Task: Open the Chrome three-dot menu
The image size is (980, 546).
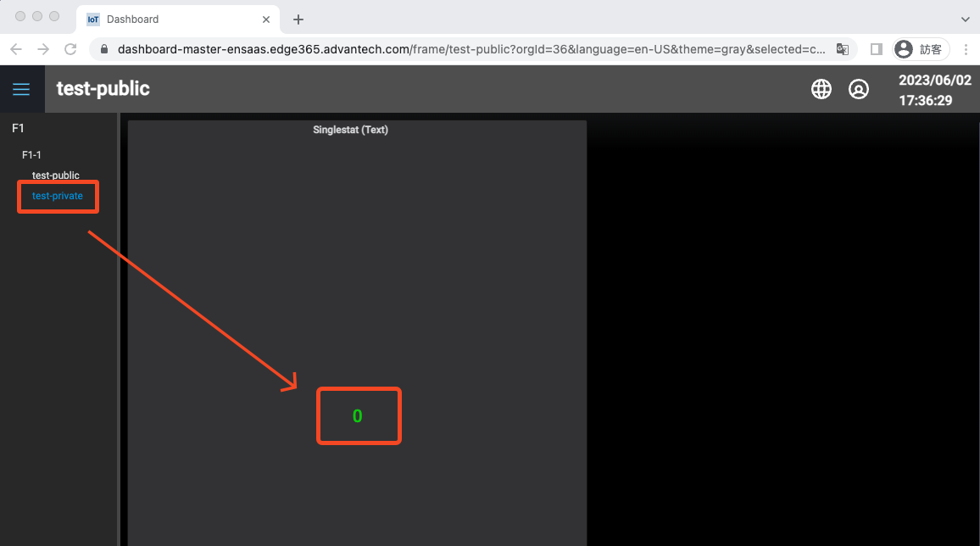Action: [966, 49]
